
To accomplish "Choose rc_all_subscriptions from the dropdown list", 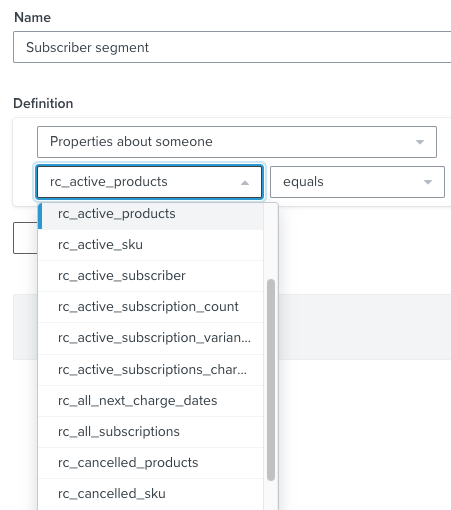I will [151, 432].
